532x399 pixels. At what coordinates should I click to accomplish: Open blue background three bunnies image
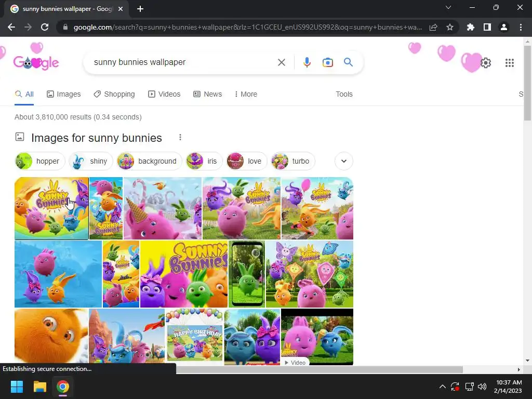click(58, 274)
